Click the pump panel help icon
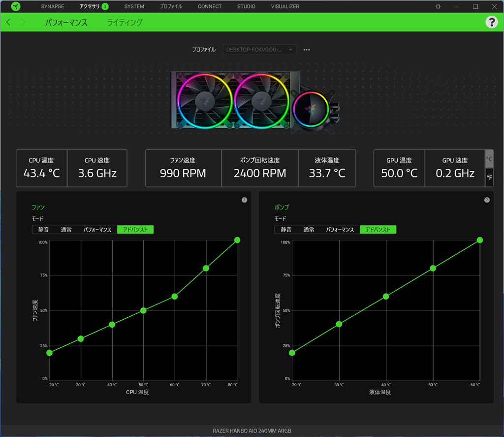 coord(487,200)
